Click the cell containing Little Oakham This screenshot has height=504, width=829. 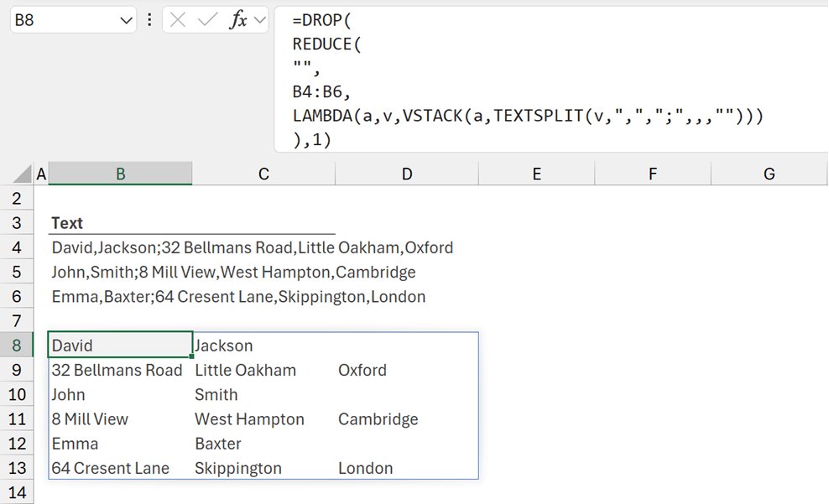tap(245, 370)
